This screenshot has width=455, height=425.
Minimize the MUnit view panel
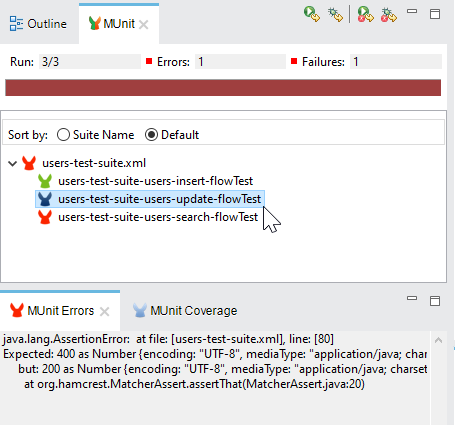[x=412, y=11]
